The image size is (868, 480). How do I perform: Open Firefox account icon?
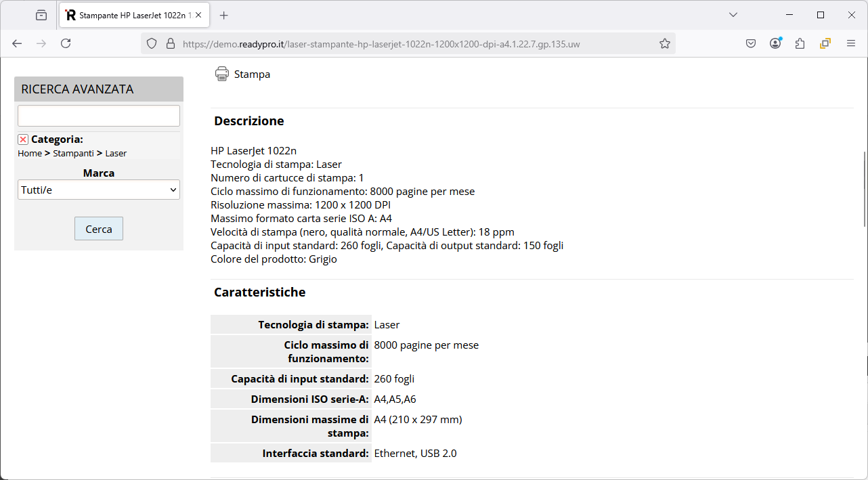coord(775,43)
